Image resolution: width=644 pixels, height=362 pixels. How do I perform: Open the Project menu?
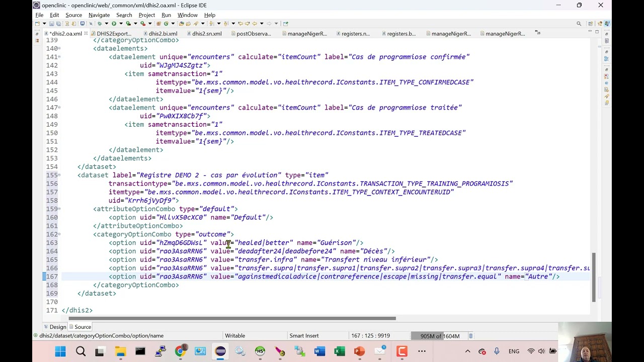147,15
